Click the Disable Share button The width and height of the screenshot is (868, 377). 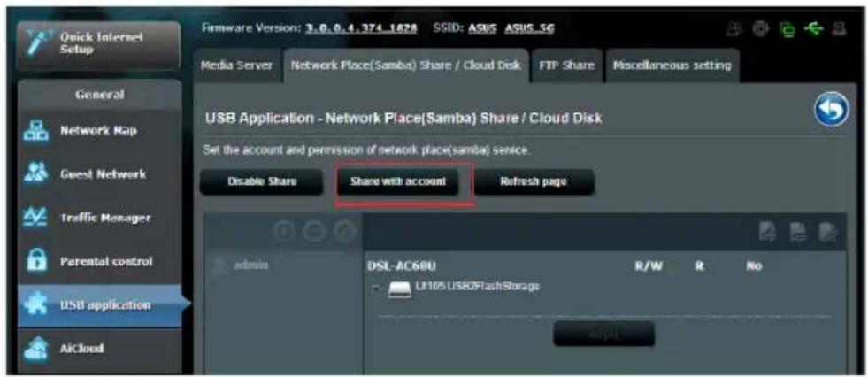(261, 182)
